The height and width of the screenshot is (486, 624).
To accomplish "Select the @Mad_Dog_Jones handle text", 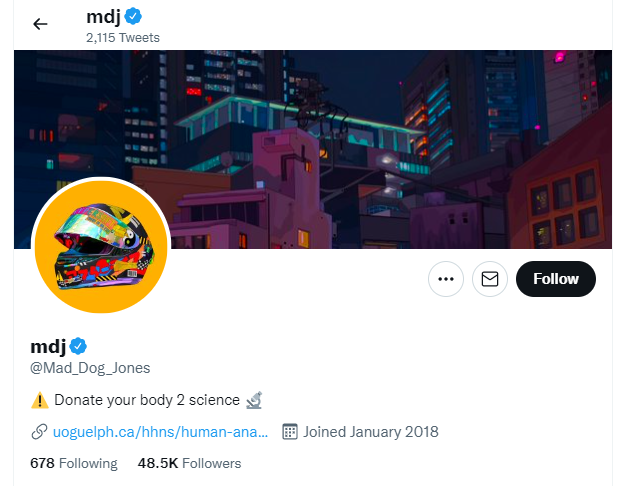I will pyautogui.click(x=90, y=368).
